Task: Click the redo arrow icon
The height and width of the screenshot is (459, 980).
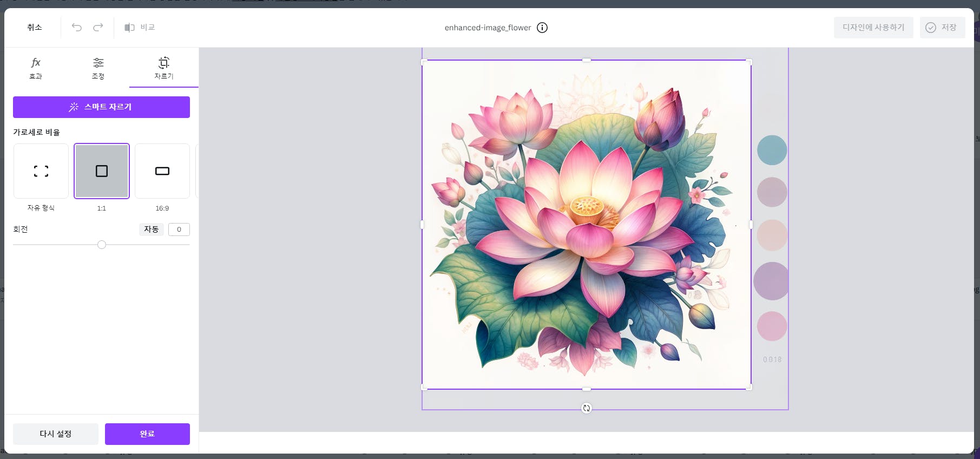Action: click(98, 27)
